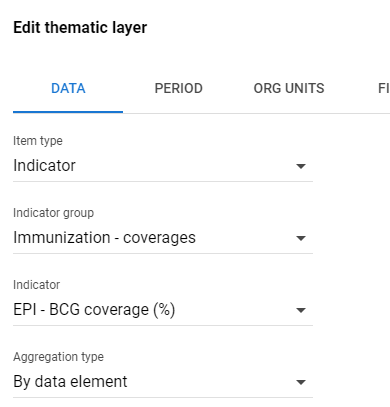Select the DATA tab

[x=68, y=88]
